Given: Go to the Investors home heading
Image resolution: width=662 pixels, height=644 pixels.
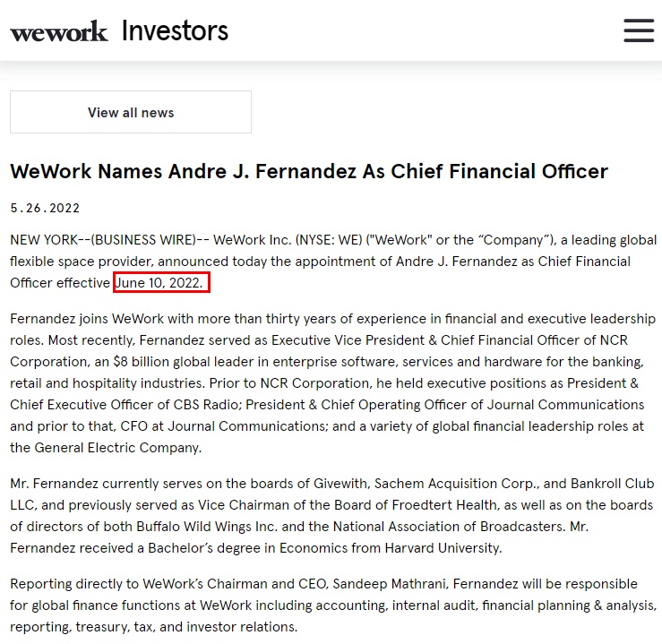Looking at the screenshot, I should click(175, 30).
